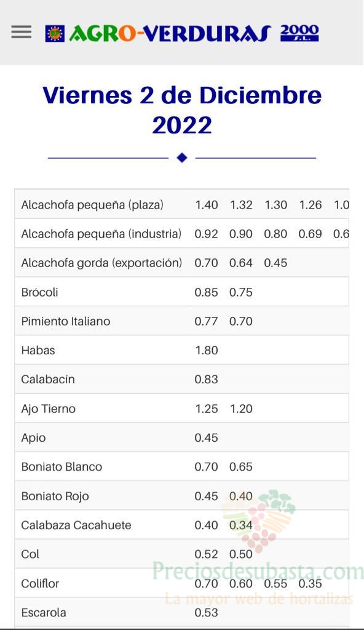Screen dimensions: 364x630
Task: Click the 2000 S.L. badge in header
Action: coord(299,33)
